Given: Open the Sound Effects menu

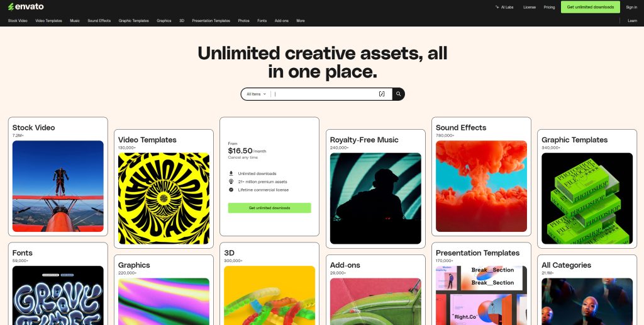Looking at the screenshot, I should pos(99,21).
